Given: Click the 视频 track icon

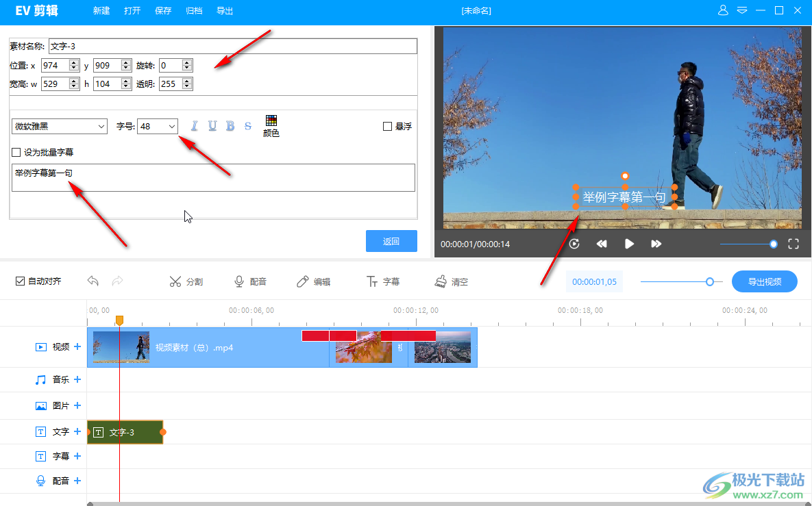Looking at the screenshot, I should click(x=41, y=346).
